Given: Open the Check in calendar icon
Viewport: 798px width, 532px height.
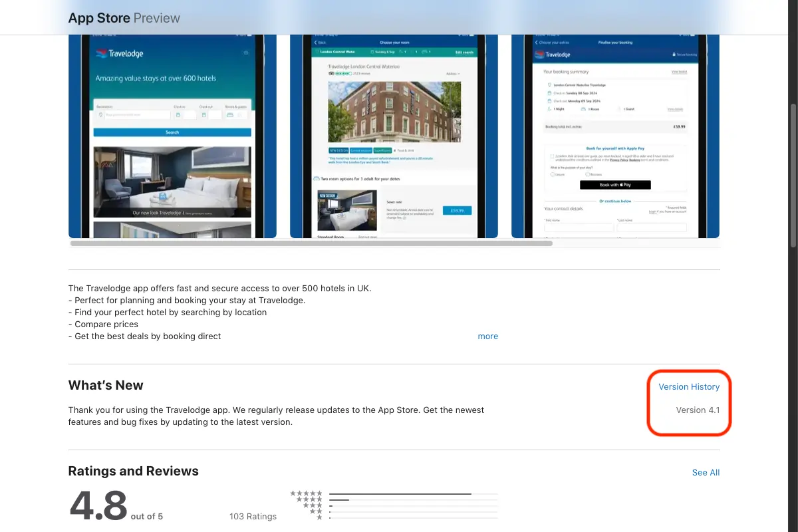Looking at the screenshot, I should tap(179, 114).
